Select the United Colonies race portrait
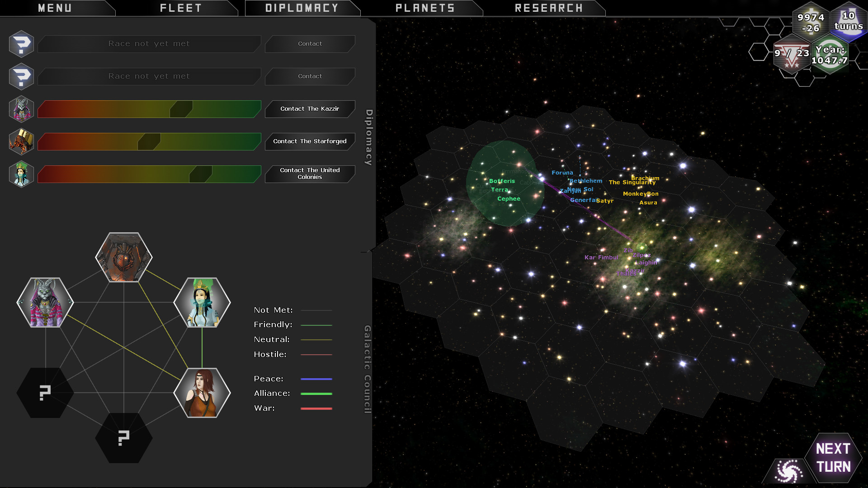The image size is (868, 488). [x=21, y=174]
